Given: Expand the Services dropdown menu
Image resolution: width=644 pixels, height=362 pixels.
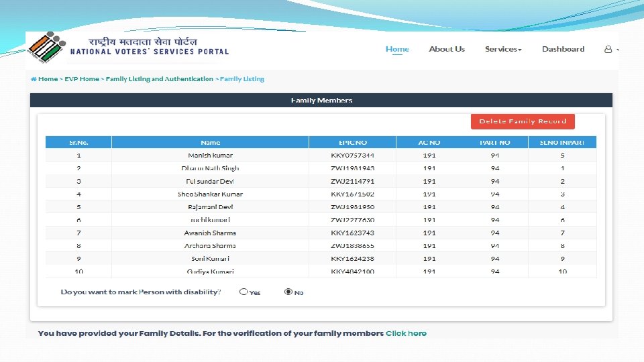Looking at the screenshot, I should point(503,49).
